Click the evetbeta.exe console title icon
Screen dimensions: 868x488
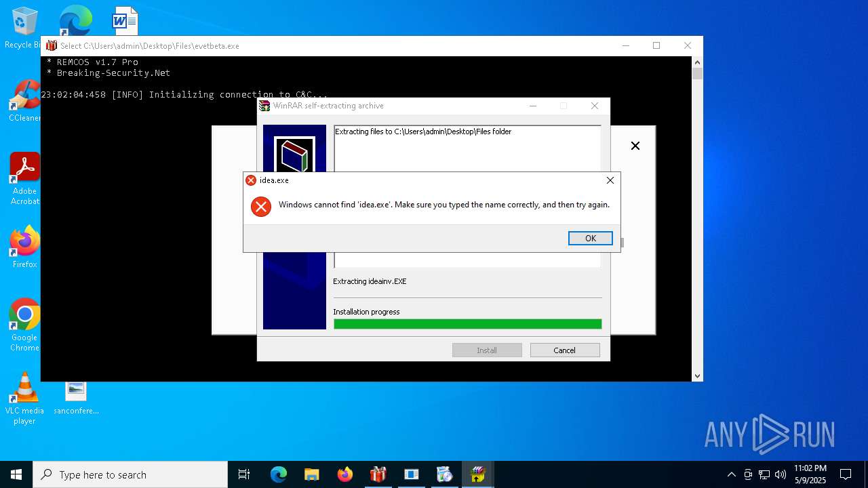point(52,45)
